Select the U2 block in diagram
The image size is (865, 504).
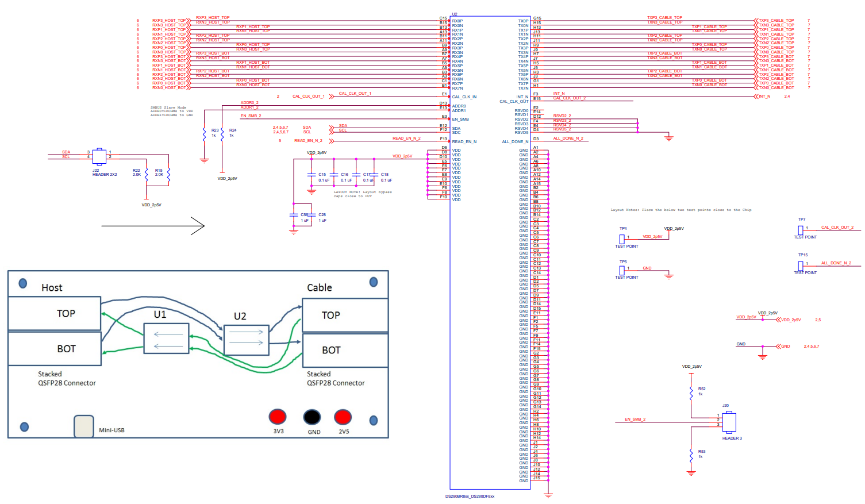coord(246,340)
